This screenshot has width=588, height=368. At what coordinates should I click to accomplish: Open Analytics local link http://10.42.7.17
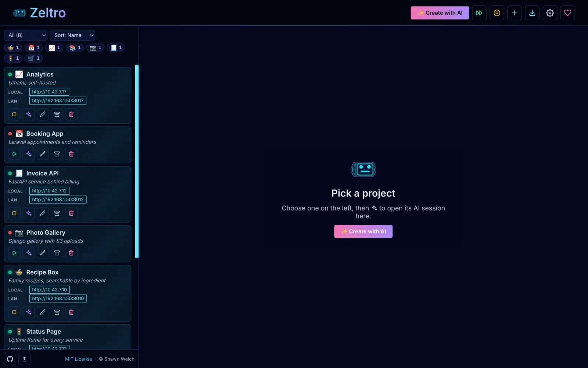[x=49, y=92]
